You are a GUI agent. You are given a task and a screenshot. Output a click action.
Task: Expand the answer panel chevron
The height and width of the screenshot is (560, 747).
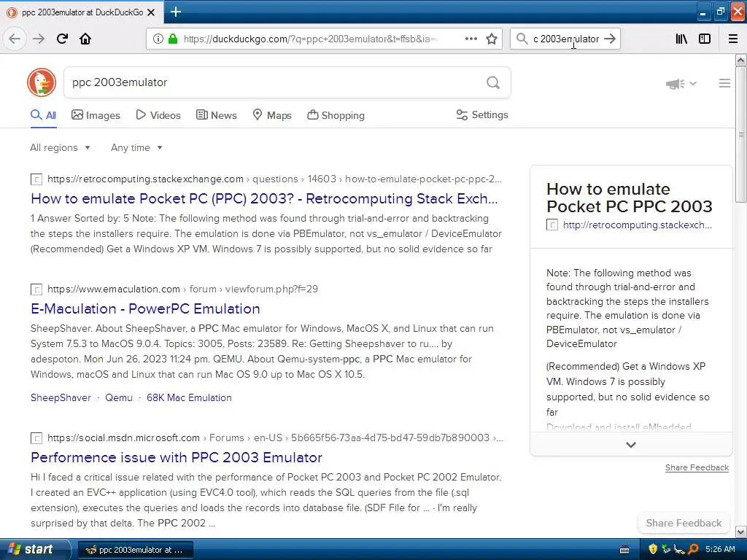click(631, 445)
